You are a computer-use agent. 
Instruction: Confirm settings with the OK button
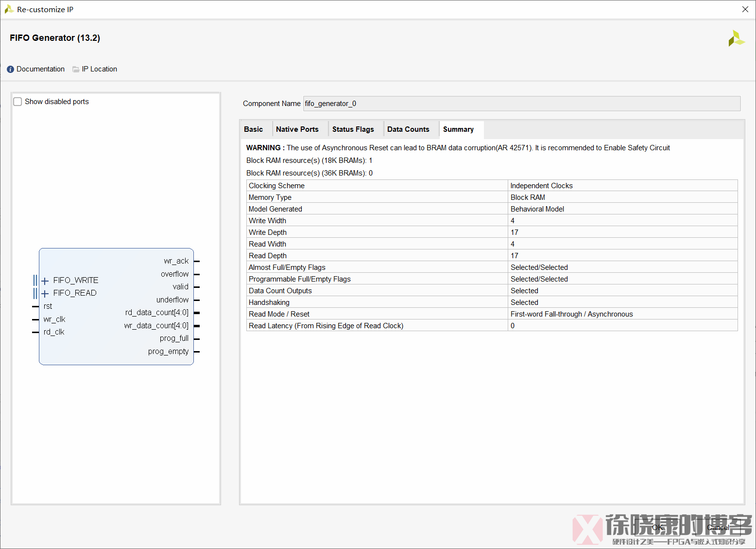657,527
